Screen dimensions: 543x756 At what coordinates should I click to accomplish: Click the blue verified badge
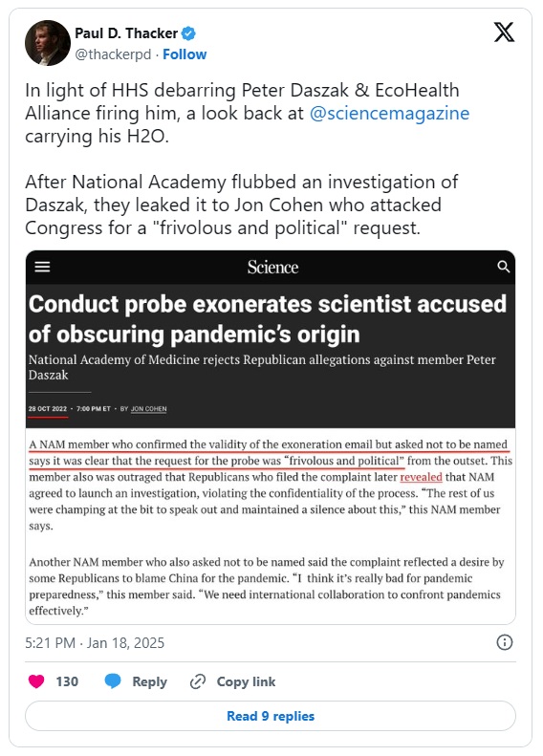tap(188, 33)
